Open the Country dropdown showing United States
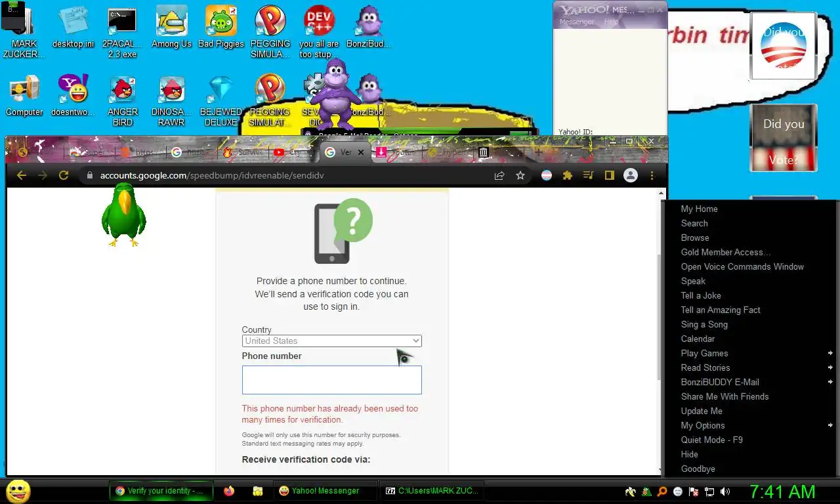This screenshot has height=504, width=840. (x=331, y=341)
